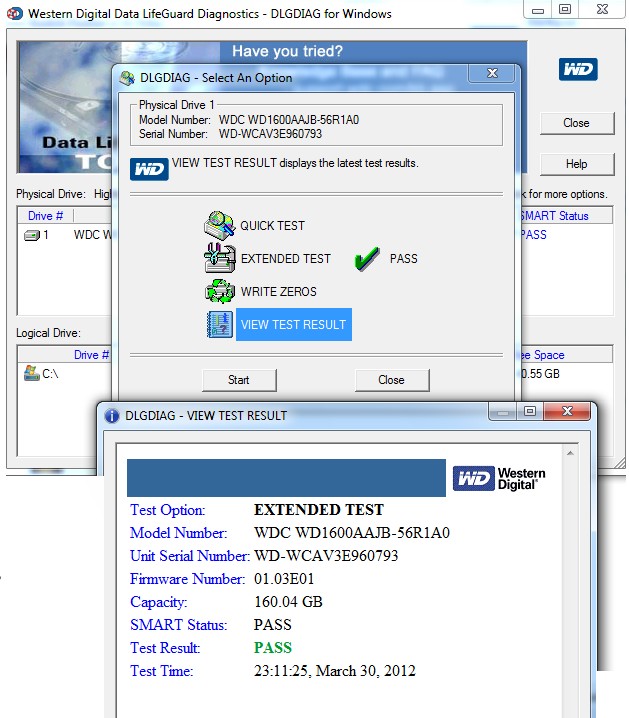Viewport: 629px width, 718px height.
Task: Click the physical drive 1 disk icon
Action: coord(32,235)
